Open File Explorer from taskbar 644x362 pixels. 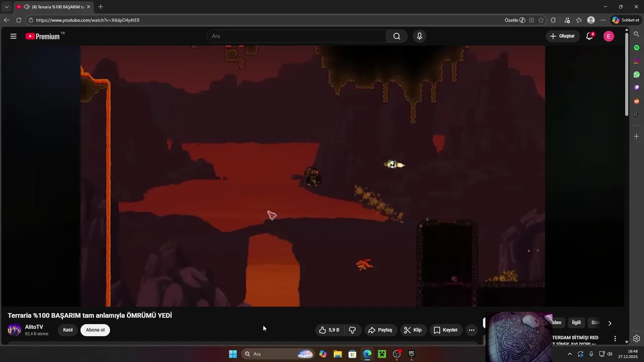coord(338,354)
